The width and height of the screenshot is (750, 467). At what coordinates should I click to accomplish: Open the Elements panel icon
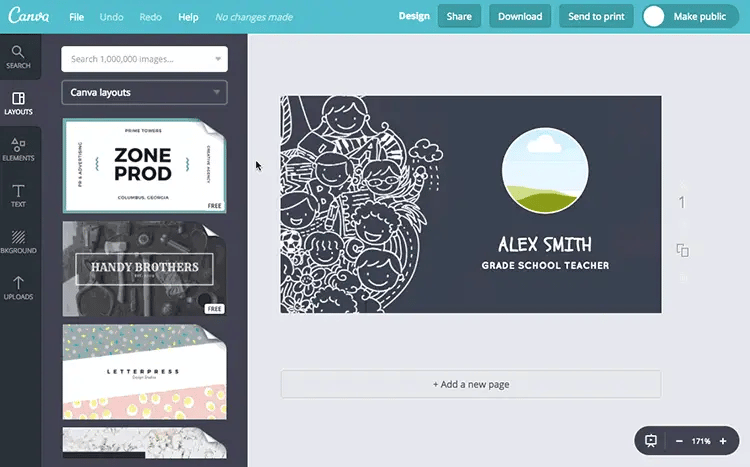(18, 145)
